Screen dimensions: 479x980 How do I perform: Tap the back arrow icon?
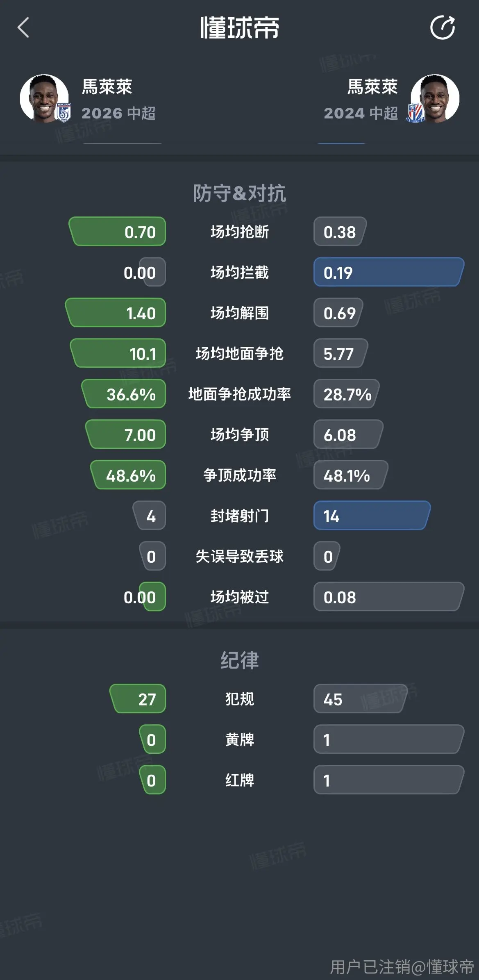tap(23, 27)
